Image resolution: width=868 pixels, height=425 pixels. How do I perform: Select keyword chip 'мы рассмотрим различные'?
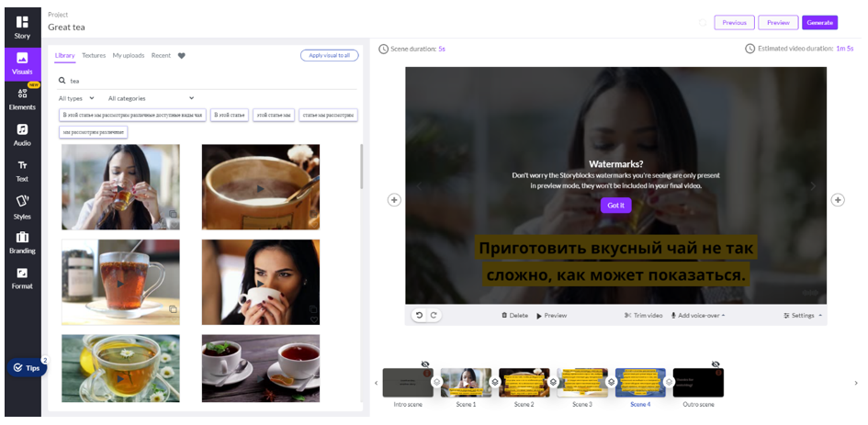[x=94, y=132]
